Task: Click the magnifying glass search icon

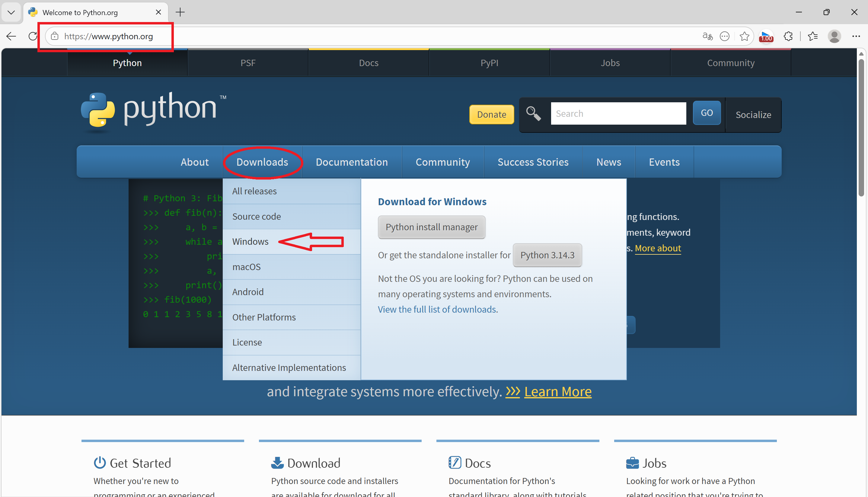Action: coord(534,113)
